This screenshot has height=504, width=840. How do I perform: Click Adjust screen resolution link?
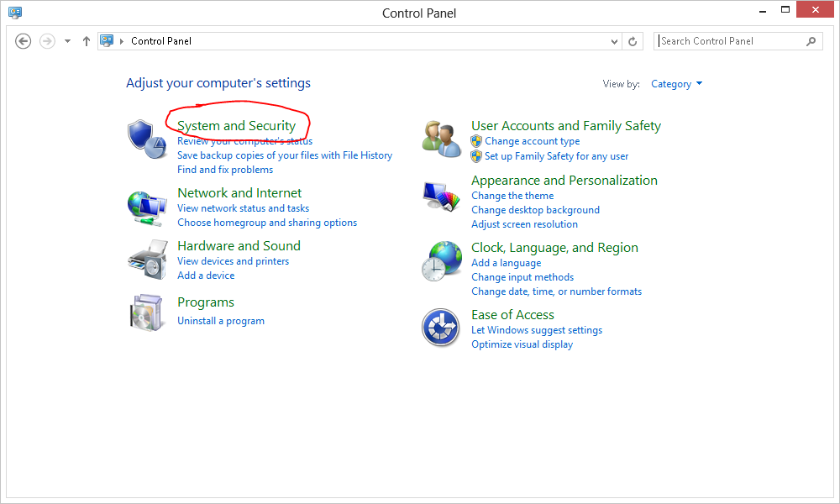point(524,224)
